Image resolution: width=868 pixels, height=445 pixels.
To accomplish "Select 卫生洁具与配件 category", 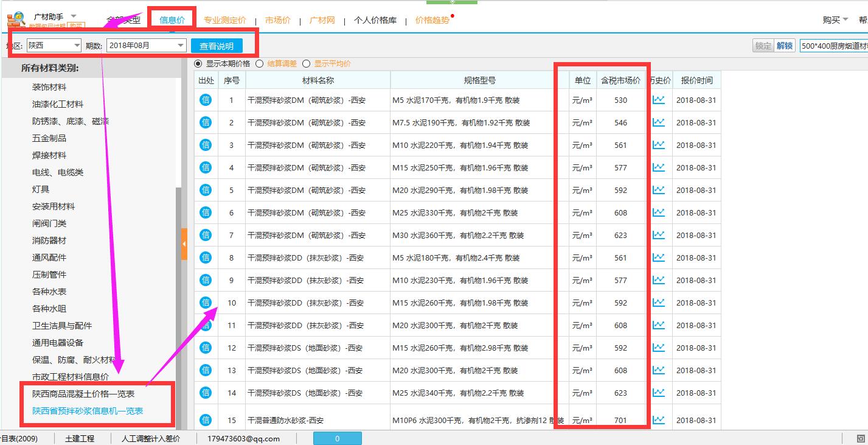I will (x=62, y=326).
